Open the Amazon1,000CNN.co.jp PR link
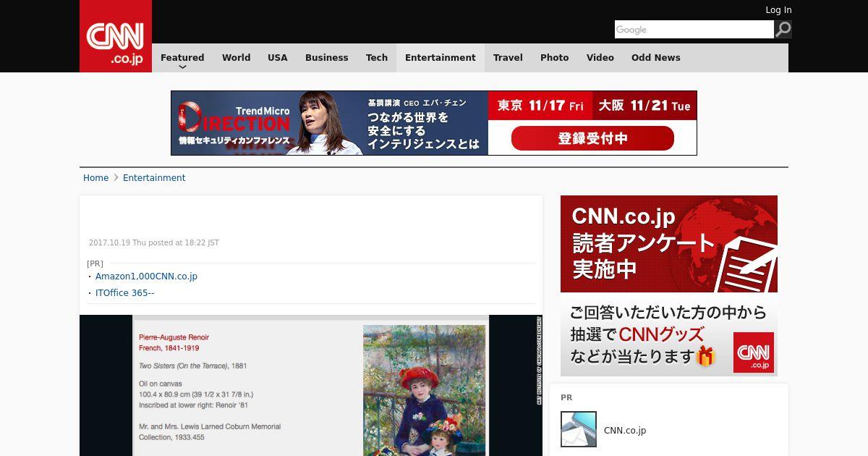 point(146,276)
